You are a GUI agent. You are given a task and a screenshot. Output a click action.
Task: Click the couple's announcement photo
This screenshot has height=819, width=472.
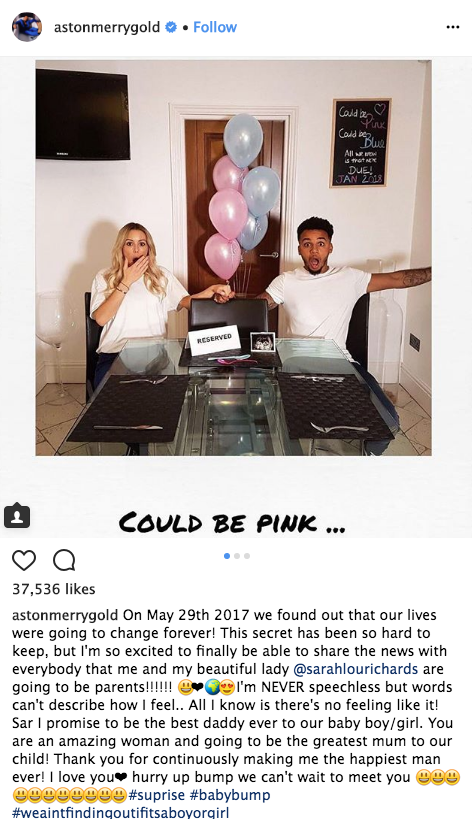(233, 258)
